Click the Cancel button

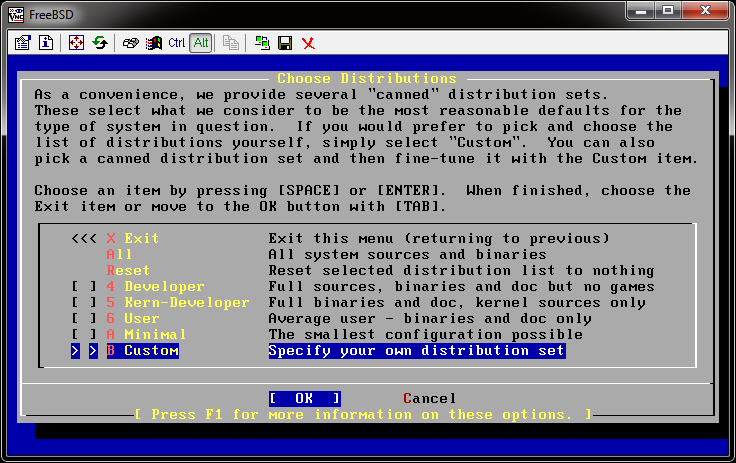click(429, 399)
